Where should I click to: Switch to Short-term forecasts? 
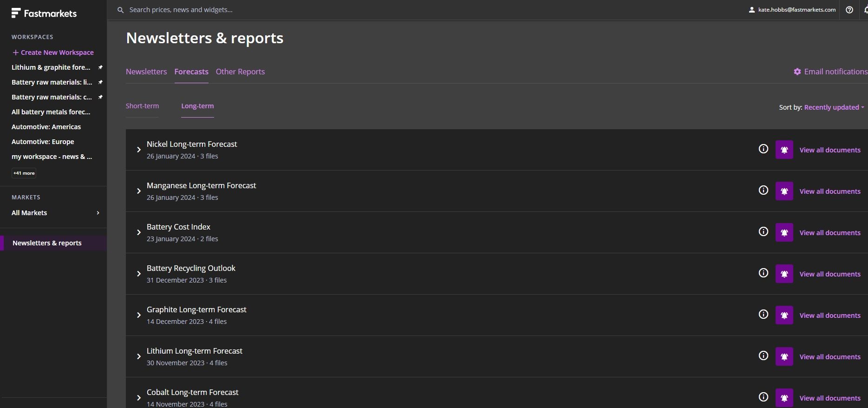[142, 106]
